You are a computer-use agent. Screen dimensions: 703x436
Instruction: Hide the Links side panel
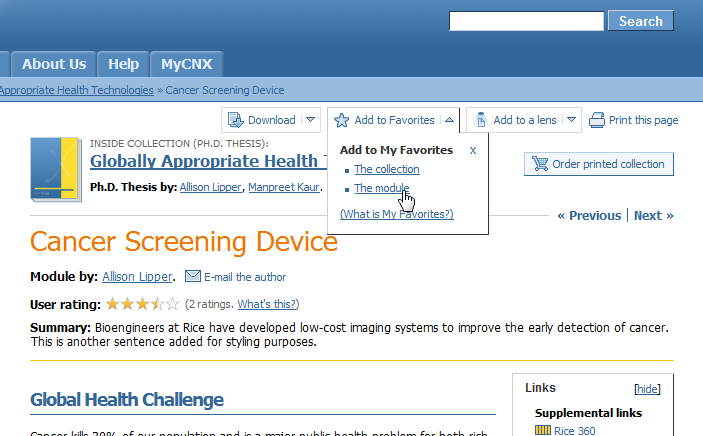coord(647,389)
